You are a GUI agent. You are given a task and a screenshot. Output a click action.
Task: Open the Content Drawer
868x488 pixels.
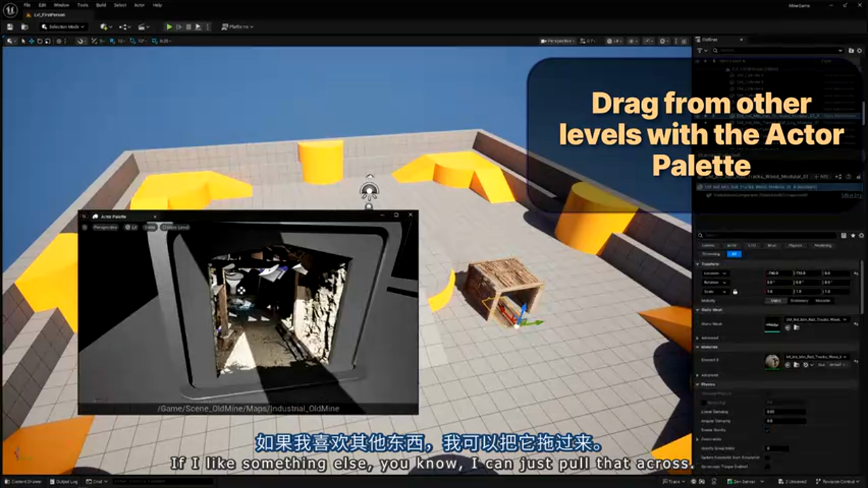(26, 482)
